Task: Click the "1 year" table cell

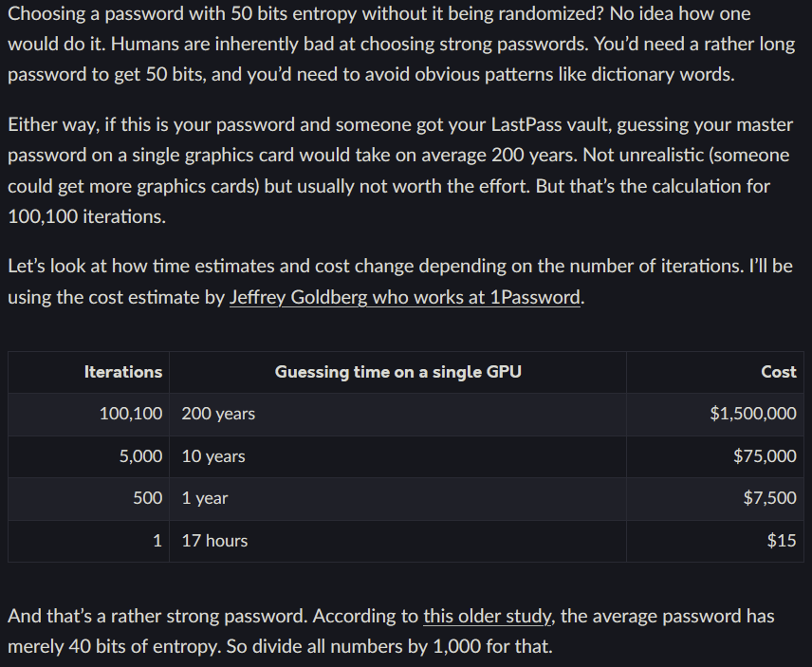Action: tap(205, 498)
